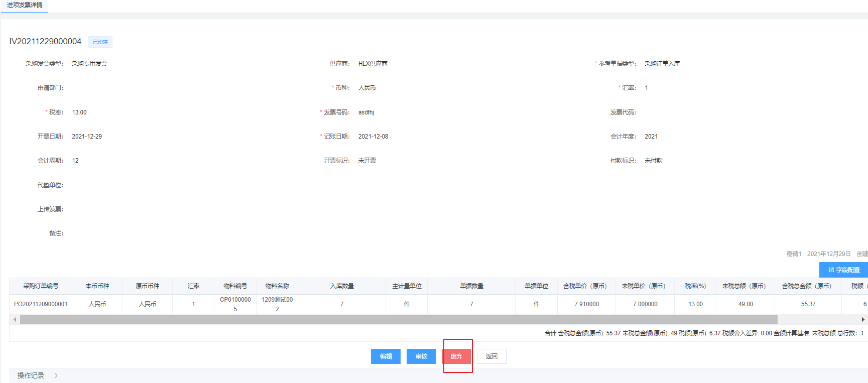868x383 pixels.
Task: Open the 进项发票详情 tab
Action: coord(25,5)
